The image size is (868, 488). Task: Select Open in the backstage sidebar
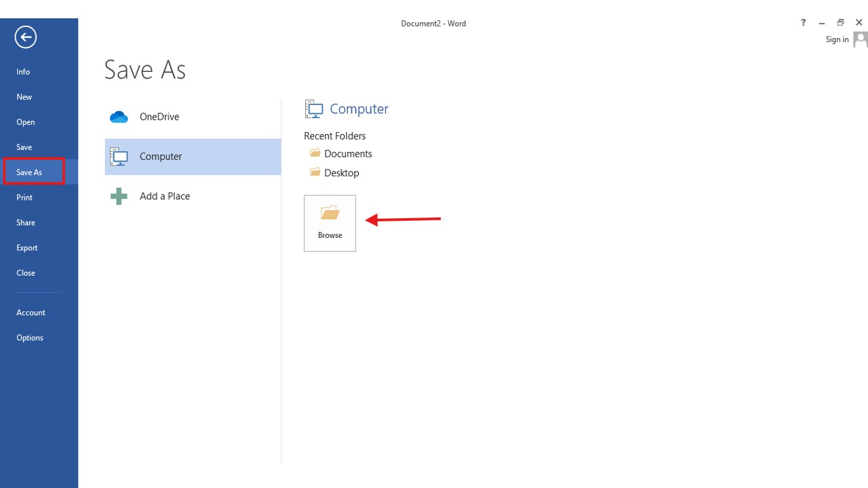(x=26, y=122)
